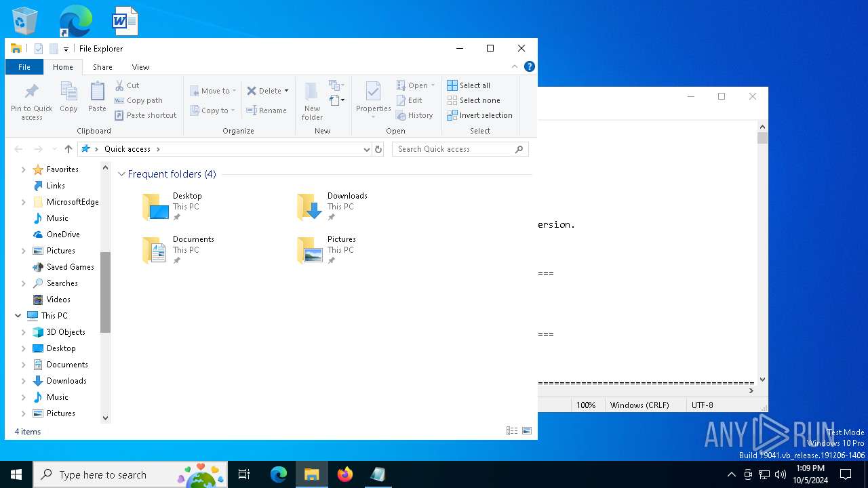Screen dimensions: 868x488
Task: Switch to large icons view icon
Action: pos(527,431)
